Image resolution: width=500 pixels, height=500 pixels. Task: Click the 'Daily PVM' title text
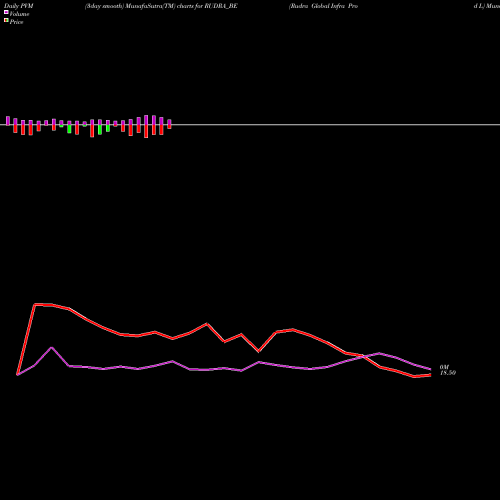click(19, 6)
